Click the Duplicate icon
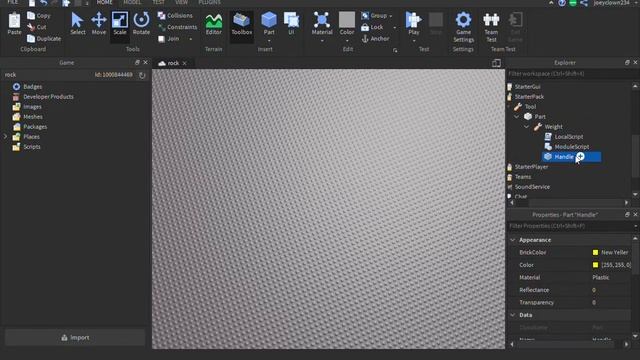 31,39
